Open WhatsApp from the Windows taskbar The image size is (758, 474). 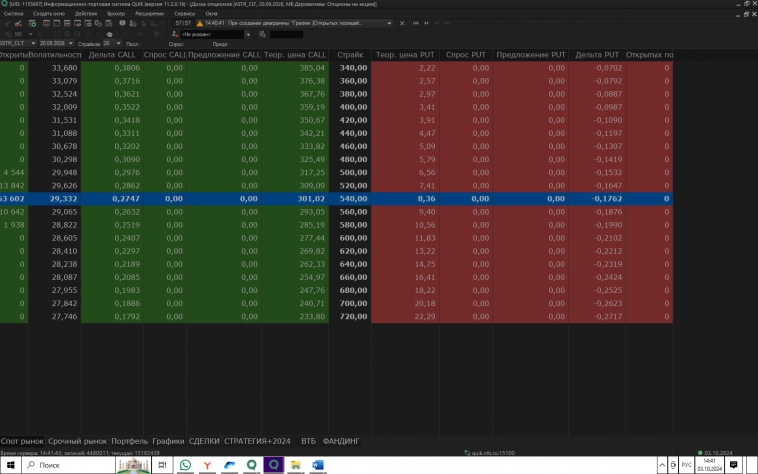point(185,465)
